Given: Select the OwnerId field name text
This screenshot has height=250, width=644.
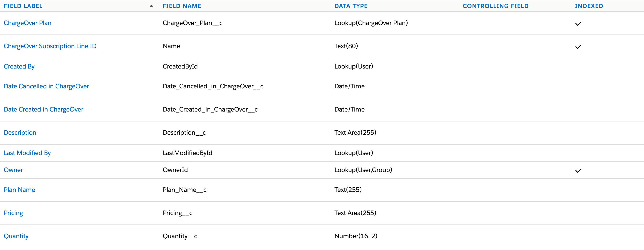Looking at the screenshot, I should coord(175,170).
